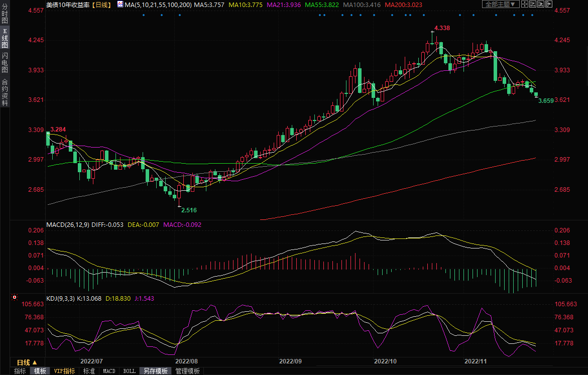Viewport: 588px width, 375px height.
Task: Open the 全部主题 dropdown
Action: coord(500,4)
